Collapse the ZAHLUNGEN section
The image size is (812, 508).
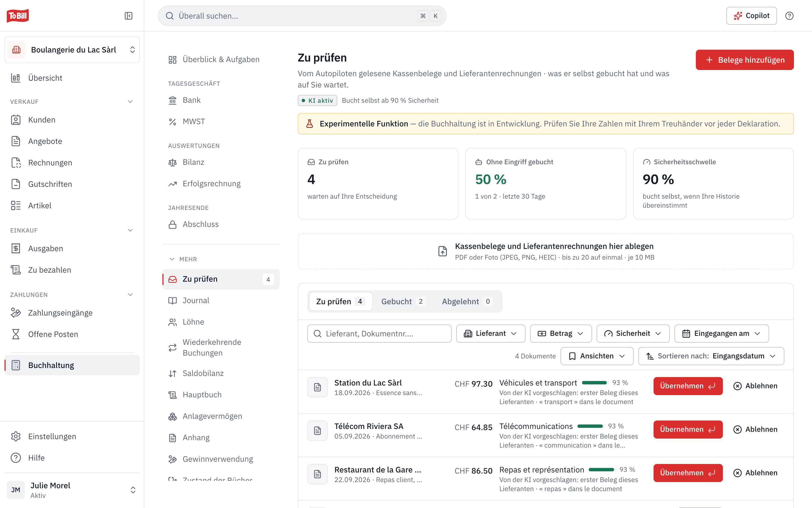[x=130, y=295]
